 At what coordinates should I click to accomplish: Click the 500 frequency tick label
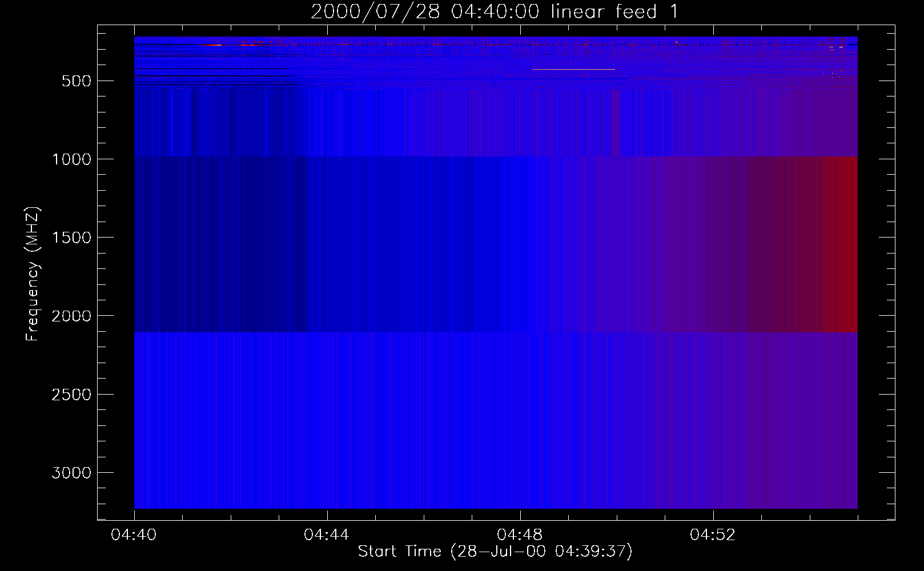click(77, 81)
